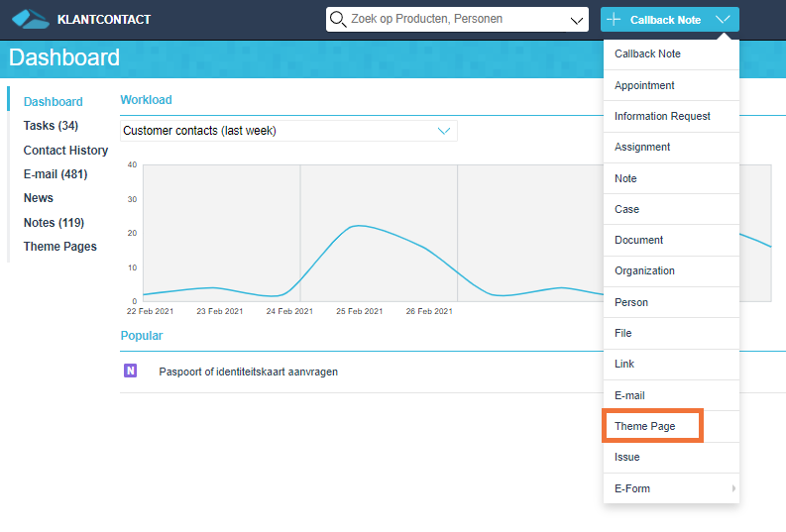Select Callback Note from the dropdown menu

click(x=671, y=54)
